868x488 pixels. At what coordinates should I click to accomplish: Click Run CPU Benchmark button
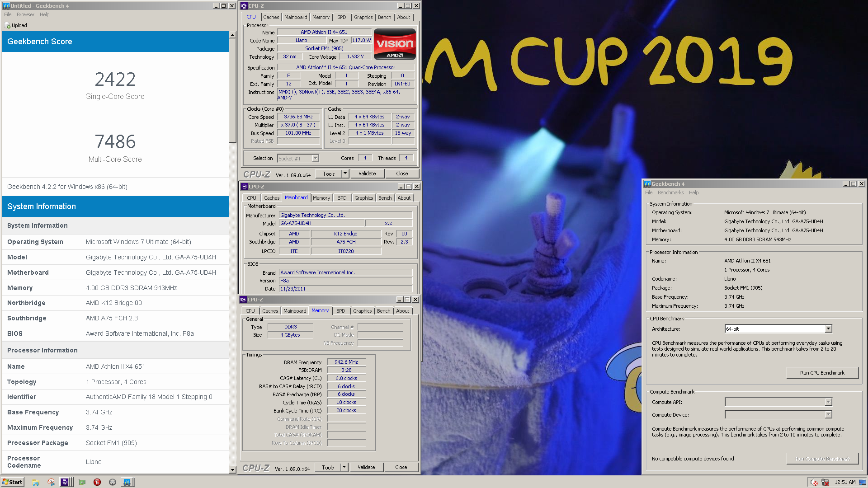point(822,373)
